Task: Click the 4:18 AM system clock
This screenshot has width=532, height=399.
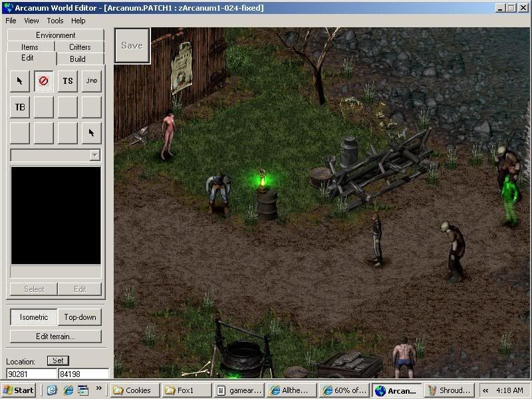Action: 509,390
